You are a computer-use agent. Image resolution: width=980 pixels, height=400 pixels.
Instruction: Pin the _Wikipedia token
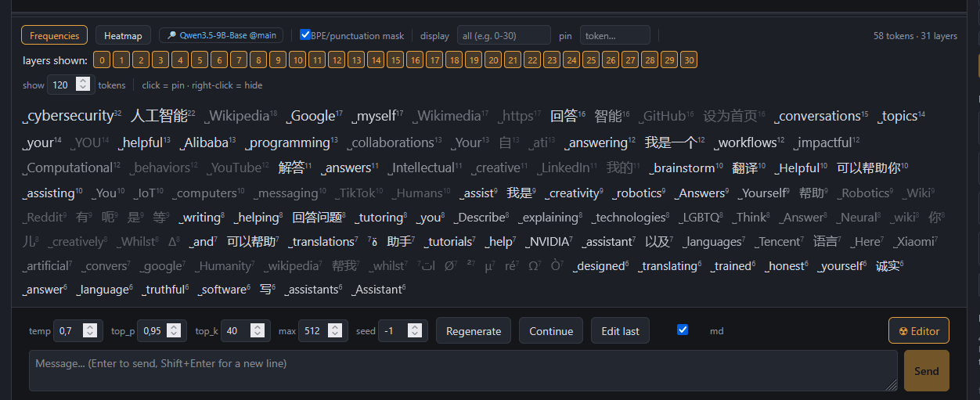point(241,116)
